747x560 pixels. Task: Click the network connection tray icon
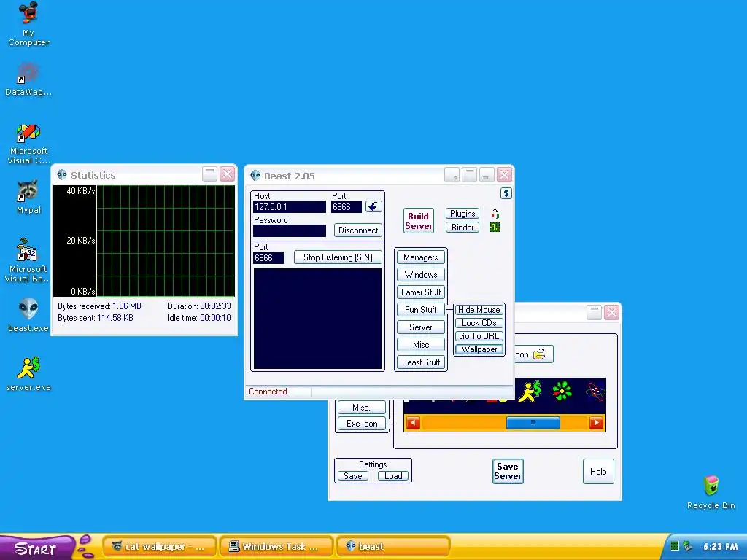click(x=687, y=545)
